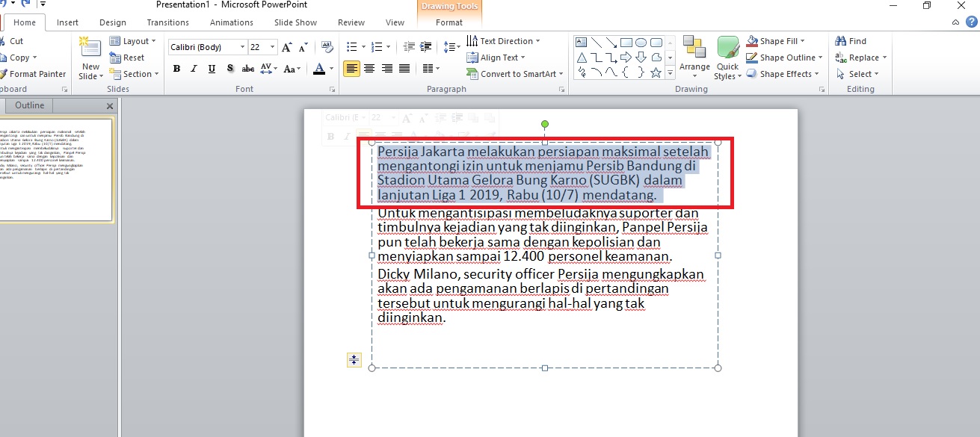Image resolution: width=980 pixels, height=437 pixels.
Task: Select the Arrow line shape
Action: (611, 43)
